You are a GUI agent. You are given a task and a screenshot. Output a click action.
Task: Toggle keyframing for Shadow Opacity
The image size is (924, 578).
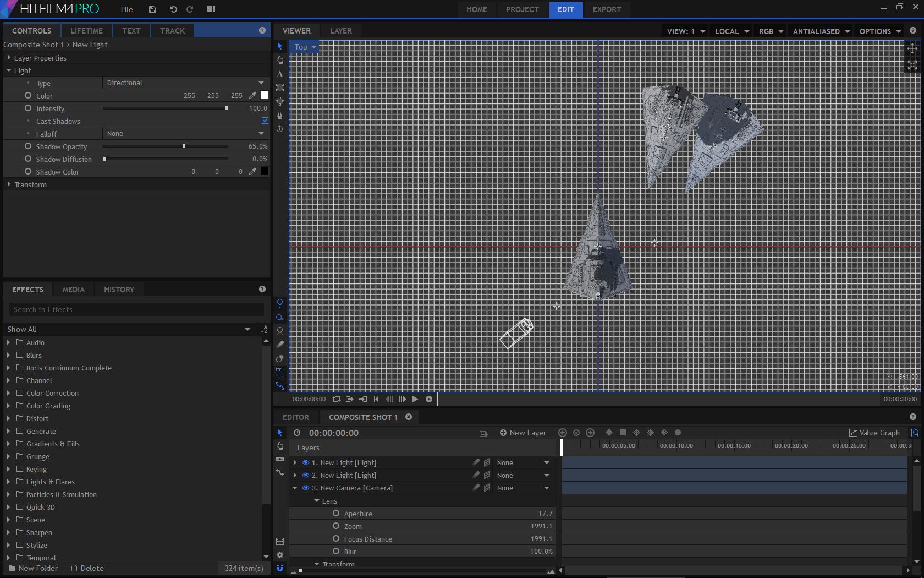pyautogui.click(x=28, y=146)
